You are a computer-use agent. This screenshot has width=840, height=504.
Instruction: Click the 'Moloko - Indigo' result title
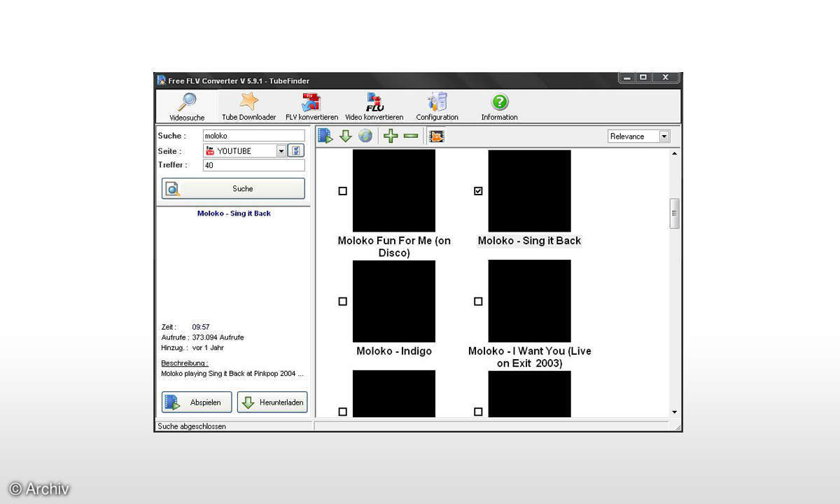click(x=394, y=351)
